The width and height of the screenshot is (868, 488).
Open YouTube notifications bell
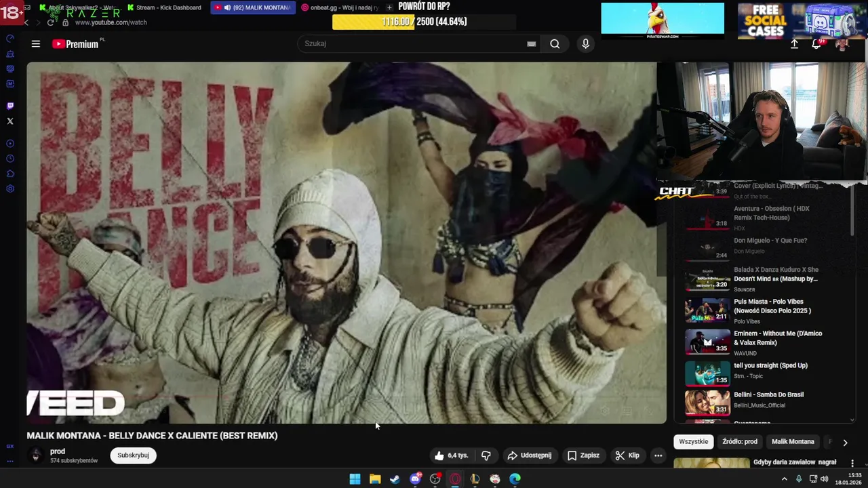[x=817, y=44]
